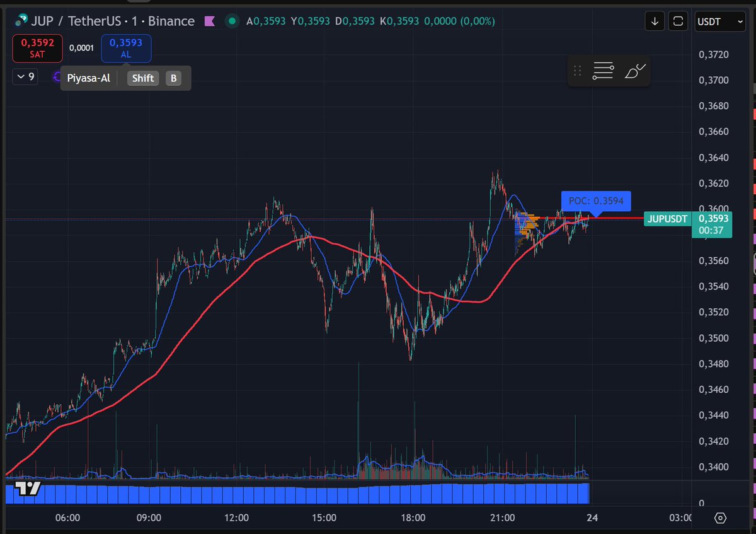The height and width of the screenshot is (534, 756).
Task: Click the 09:00 time axis label
Action: click(x=149, y=518)
